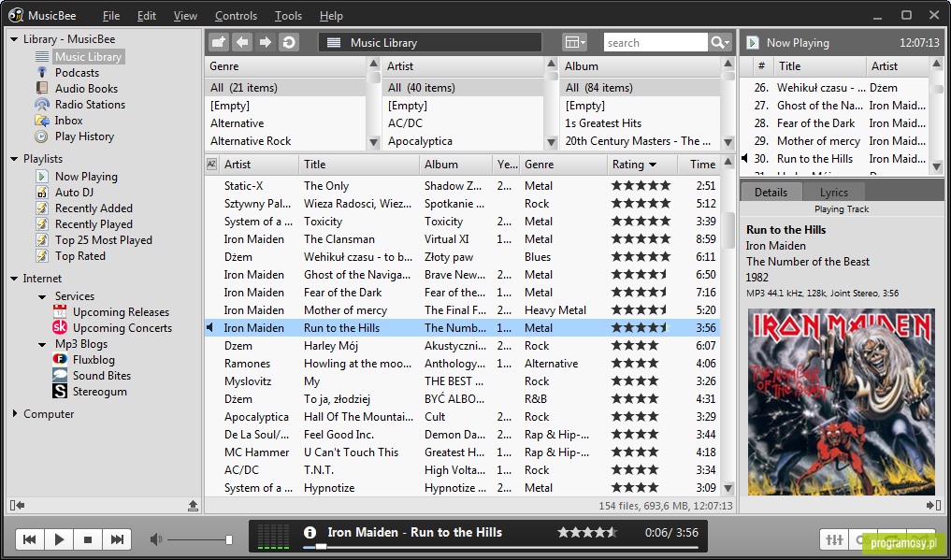Open Play History via its clock icon
Viewport: 951px width, 560px height.
41,136
